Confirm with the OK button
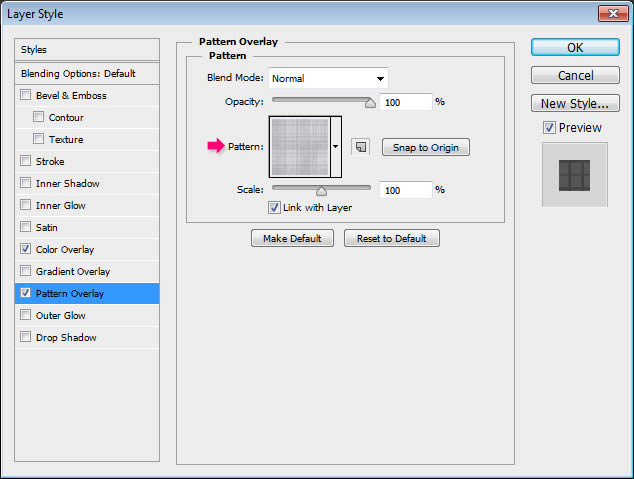 [x=575, y=47]
